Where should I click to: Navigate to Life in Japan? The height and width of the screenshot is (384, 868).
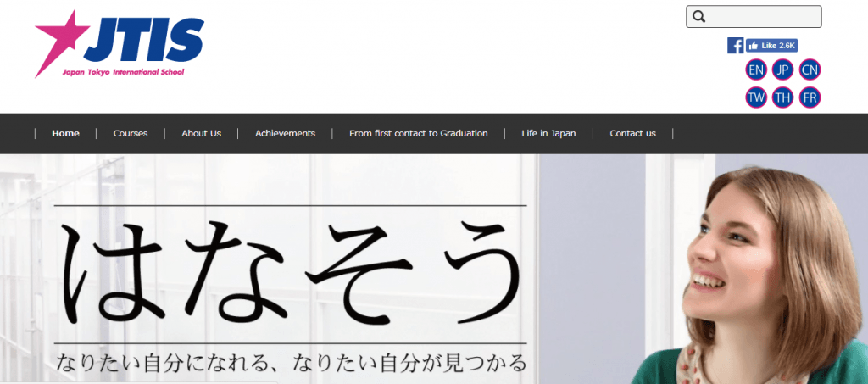(548, 133)
